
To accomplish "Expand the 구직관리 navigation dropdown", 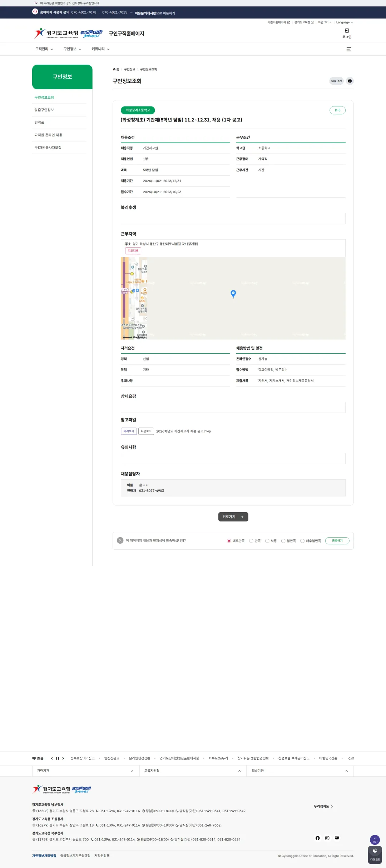I will (x=44, y=49).
